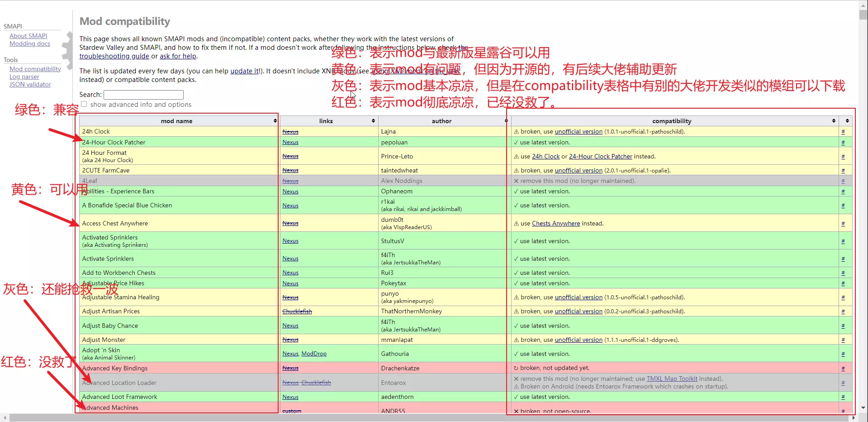The image size is (868, 422).
Task: Click the # anchor for Advanced Loot Framework row
Action: click(x=843, y=397)
